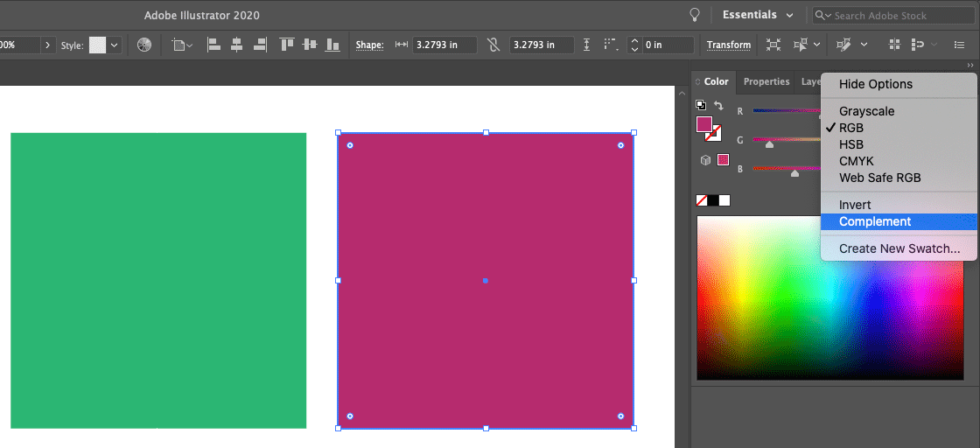Screen dimensions: 980x448
Task: Click the corner radius stepper arrows
Action: pos(635,45)
